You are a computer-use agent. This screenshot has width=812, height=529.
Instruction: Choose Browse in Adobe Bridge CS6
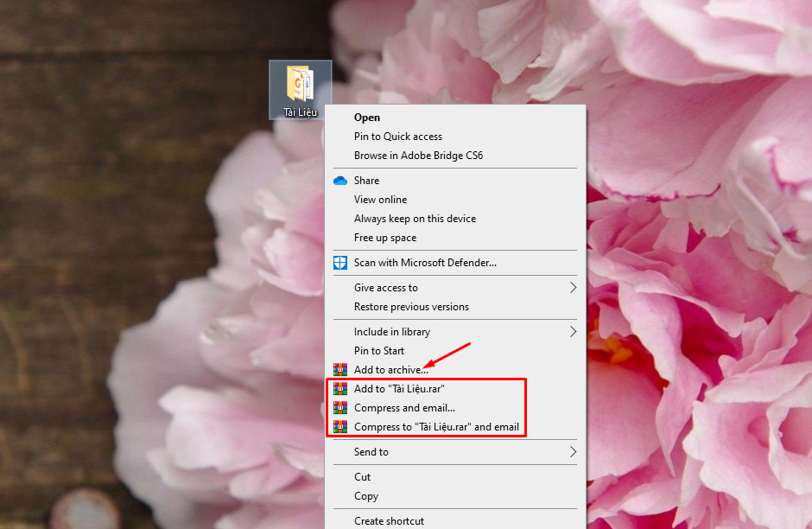(x=418, y=156)
